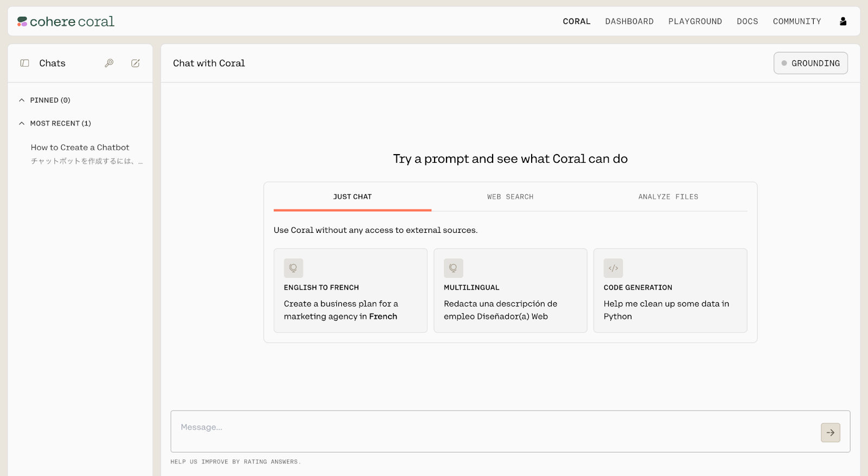
Task: Switch to the Web Search tab
Action: pyautogui.click(x=510, y=197)
